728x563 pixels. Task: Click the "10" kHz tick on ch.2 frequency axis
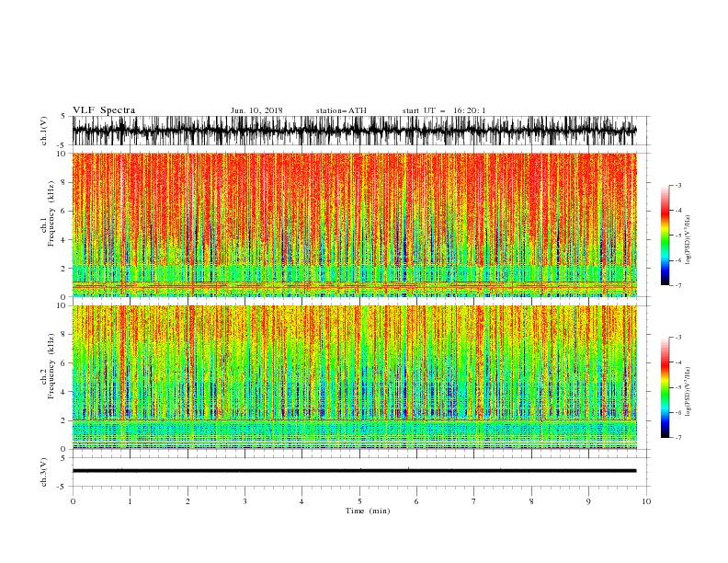pos(62,305)
